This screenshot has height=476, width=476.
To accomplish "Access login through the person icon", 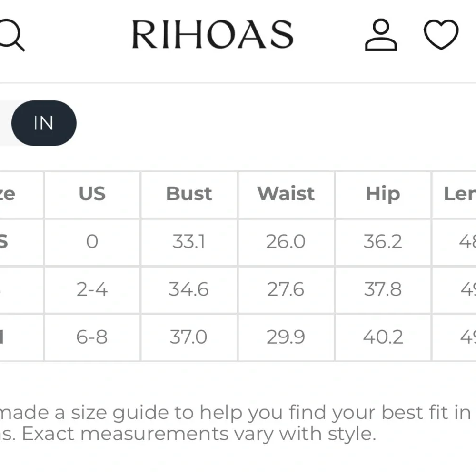I will (380, 36).
